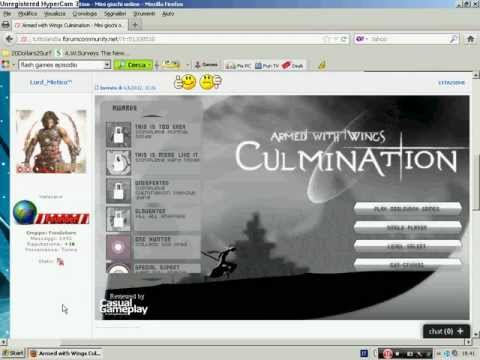
Task: Click the 'Slaughter' locked award icon
Action: point(118,219)
